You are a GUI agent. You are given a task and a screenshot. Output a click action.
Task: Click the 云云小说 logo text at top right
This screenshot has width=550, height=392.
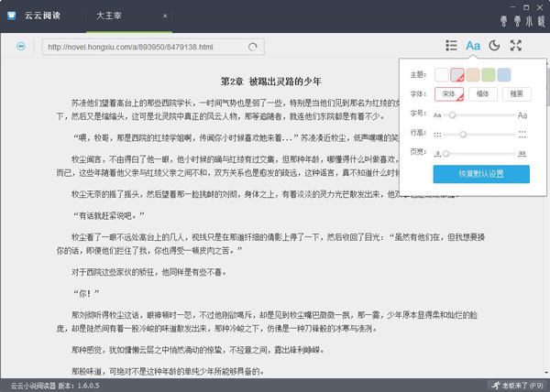pyautogui.click(x=522, y=21)
